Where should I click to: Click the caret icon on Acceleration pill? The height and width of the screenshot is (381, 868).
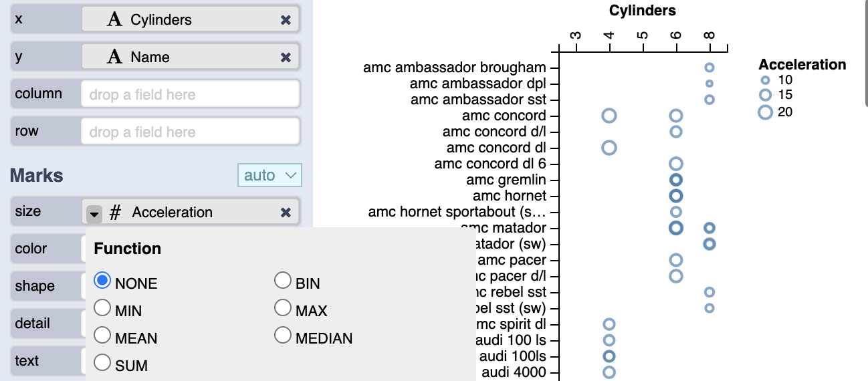94,213
